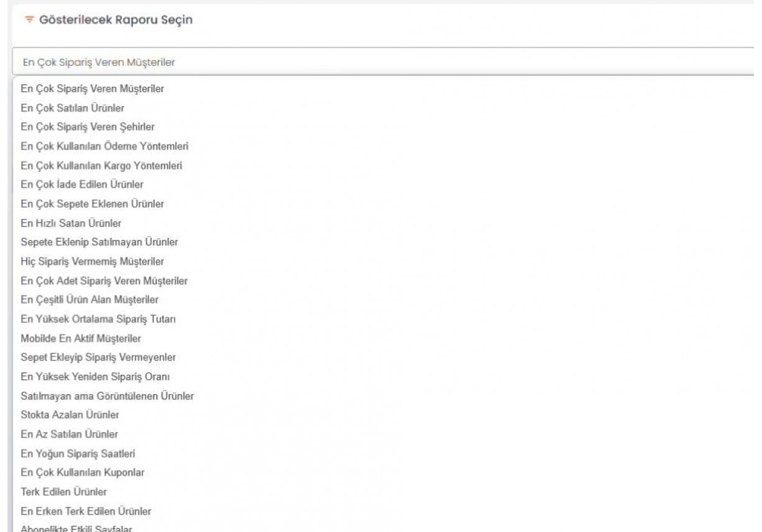Select En Çeşitli Ürün Alan Müşteriler
The width and height of the screenshot is (762, 532).
pyautogui.click(x=90, y=300)
